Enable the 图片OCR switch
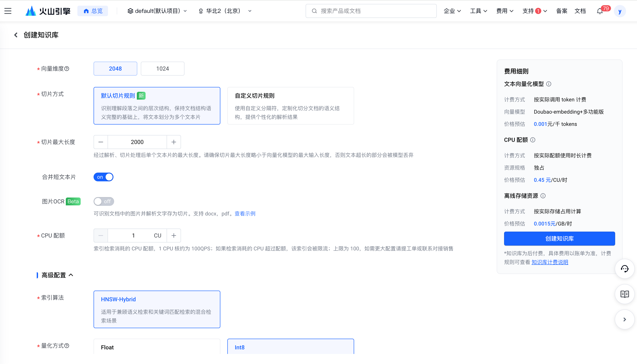 tap(104, 201)
